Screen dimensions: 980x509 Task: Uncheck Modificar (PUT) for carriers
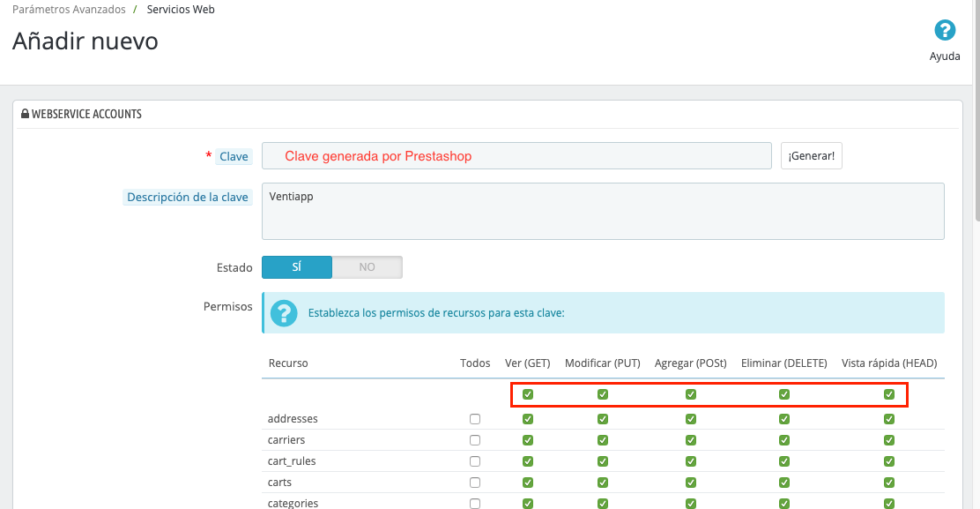[603, 440]
